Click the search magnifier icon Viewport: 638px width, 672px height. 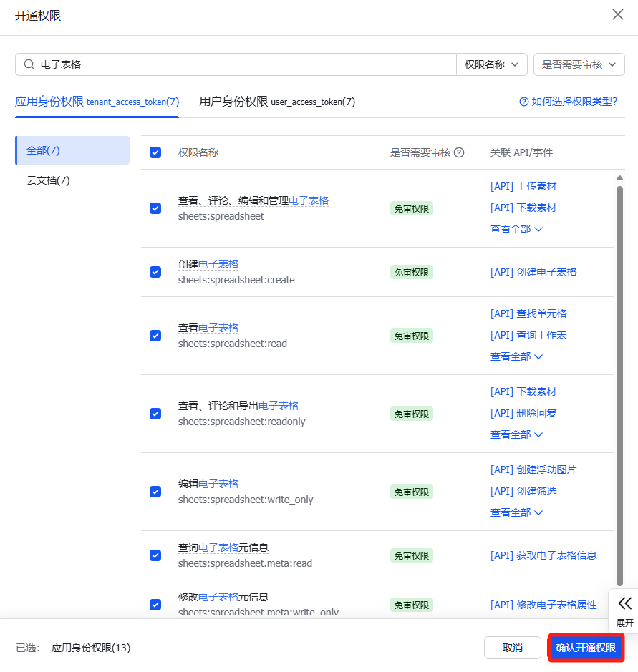(29, 64)
